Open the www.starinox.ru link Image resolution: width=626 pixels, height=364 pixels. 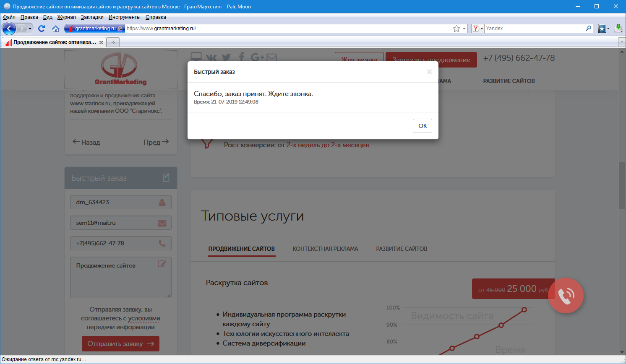coord(90,103)
